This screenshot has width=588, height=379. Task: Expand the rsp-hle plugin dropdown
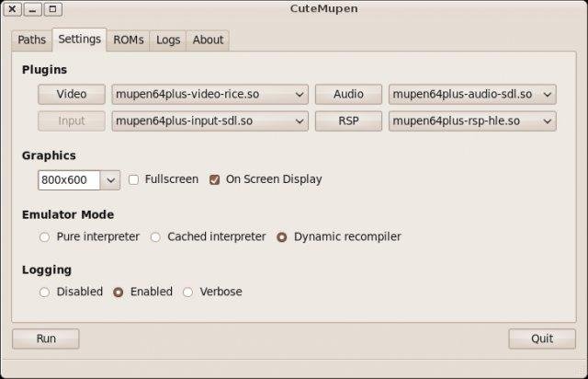coord(472,121)
